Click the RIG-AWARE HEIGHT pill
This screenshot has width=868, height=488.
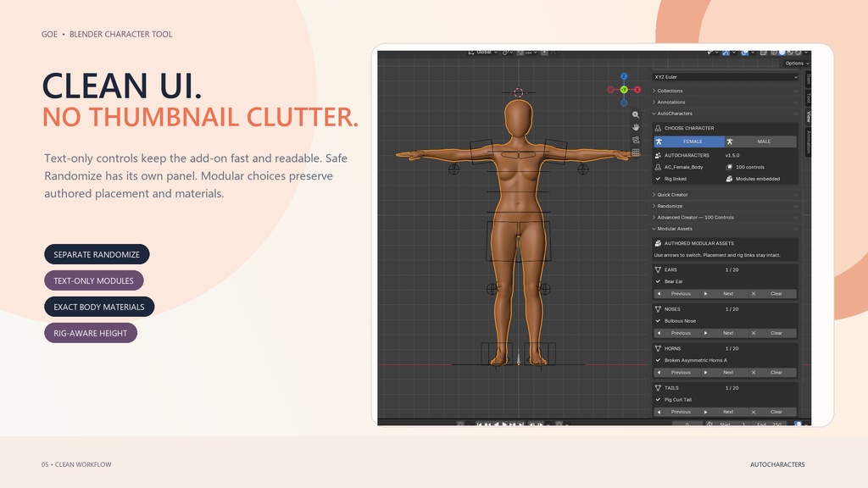click(x=91, y=333)
